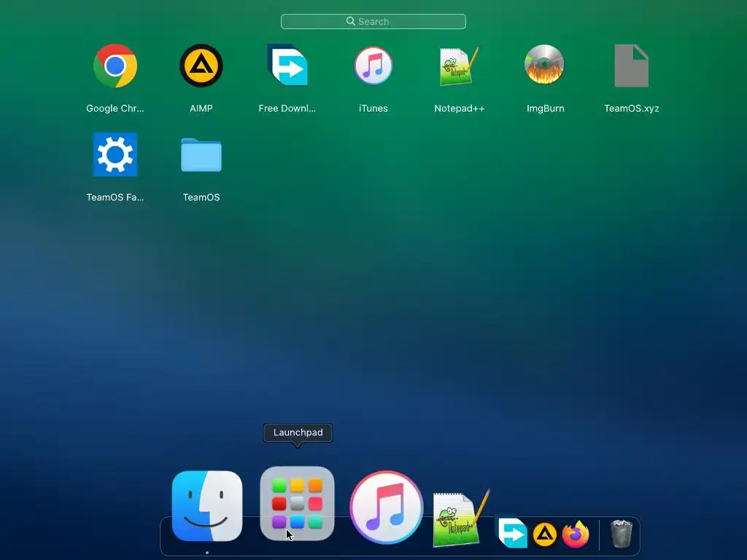Launch AIMP from the dock
The width and height of the screenshot is (747, 560).
click(544, 534)
